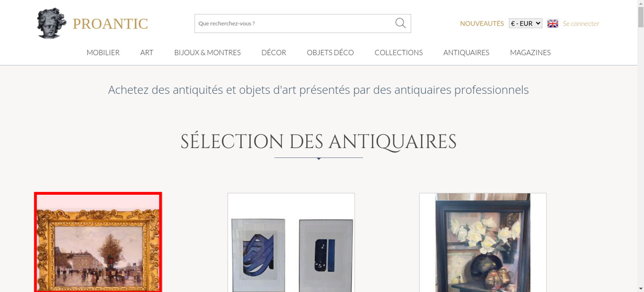Viewport: 644px width, 292px height.
Task: Open the still life with roses painting
Action: coord(483,242)
